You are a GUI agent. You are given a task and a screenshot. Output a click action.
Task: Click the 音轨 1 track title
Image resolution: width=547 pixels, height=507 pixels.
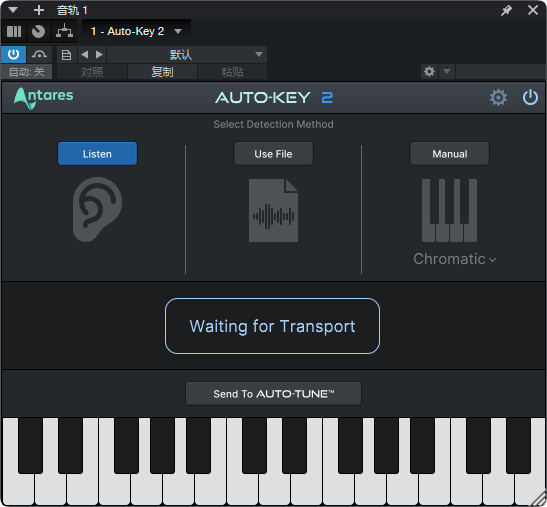click(x=72, y=10)
